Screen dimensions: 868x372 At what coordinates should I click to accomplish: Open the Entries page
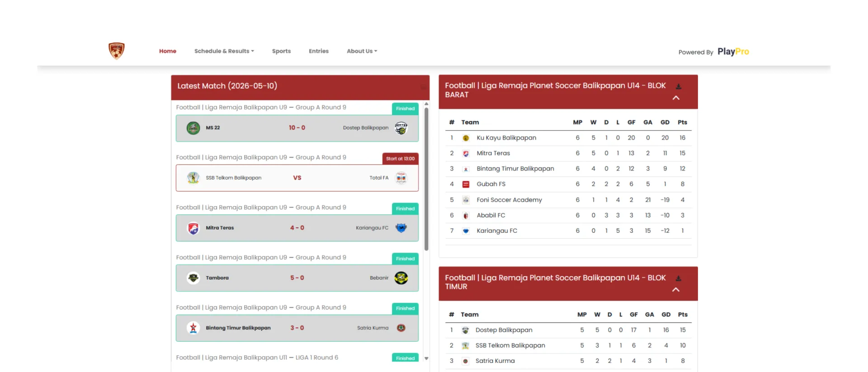319,51
